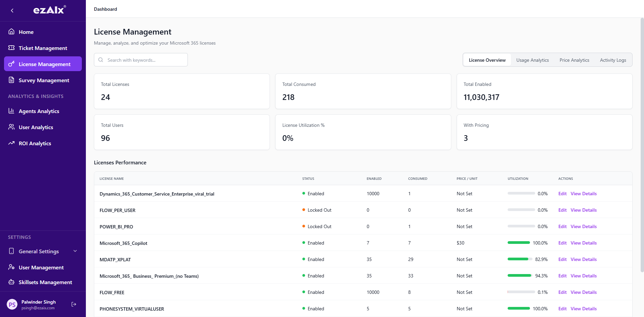Click the logout icon next to Palwinder Singh
Screen dimensions: 644x317
click(73, 304)
